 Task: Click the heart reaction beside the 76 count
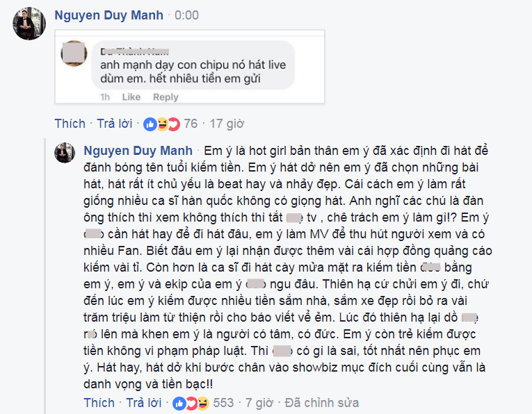click(x=173, y=124)
